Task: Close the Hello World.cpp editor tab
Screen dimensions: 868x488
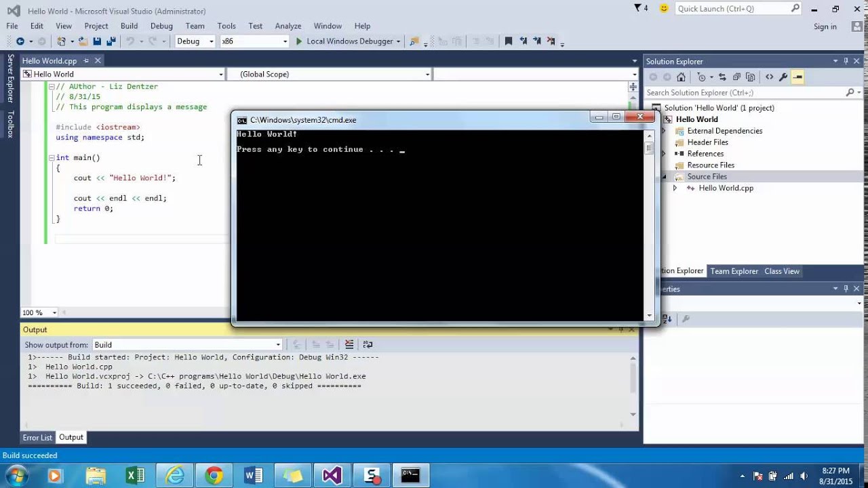Action: 98,61
